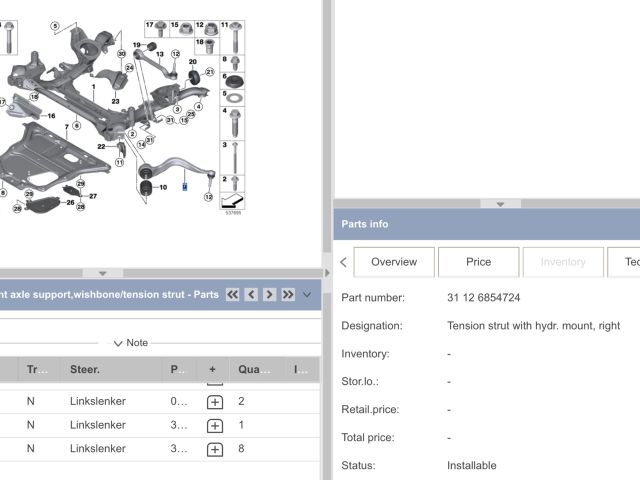The width and height of the screenshot is (640, 480).
Task: Go to previous parts page
Action: (x=251, y=294)
